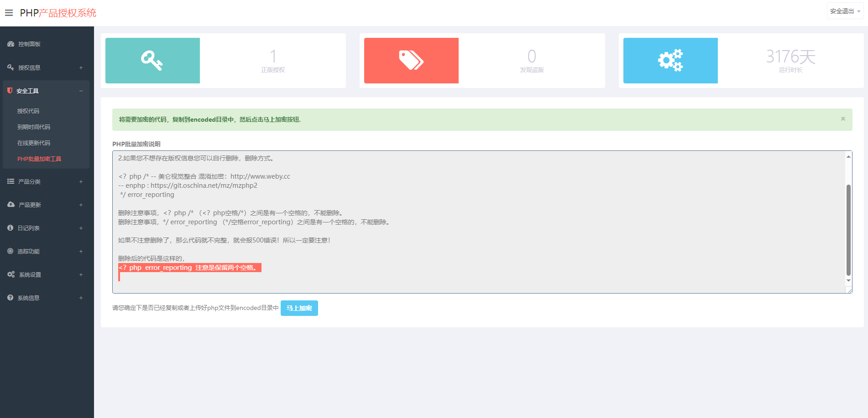
Task: Click the blue gears icon tile
Action: click(x=670, y=61)
